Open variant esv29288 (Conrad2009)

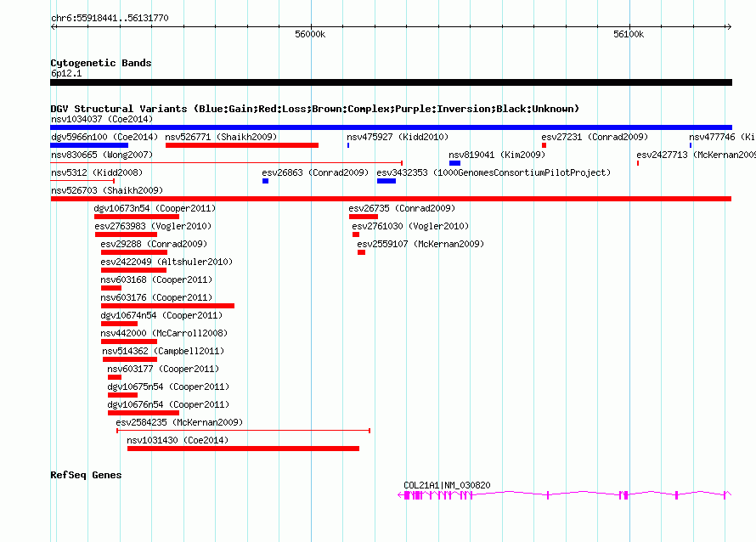tap(154, 244)
